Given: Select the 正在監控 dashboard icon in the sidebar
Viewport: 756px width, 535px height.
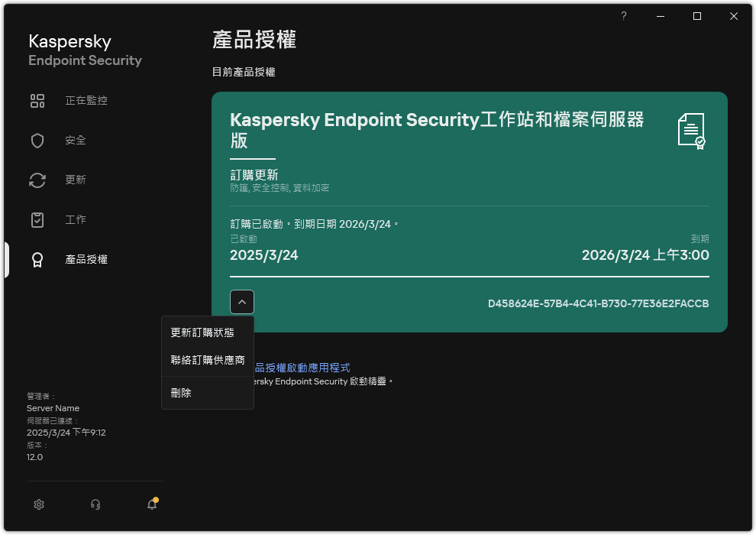Looking at the screenshot, I should (x=37, y=100).
